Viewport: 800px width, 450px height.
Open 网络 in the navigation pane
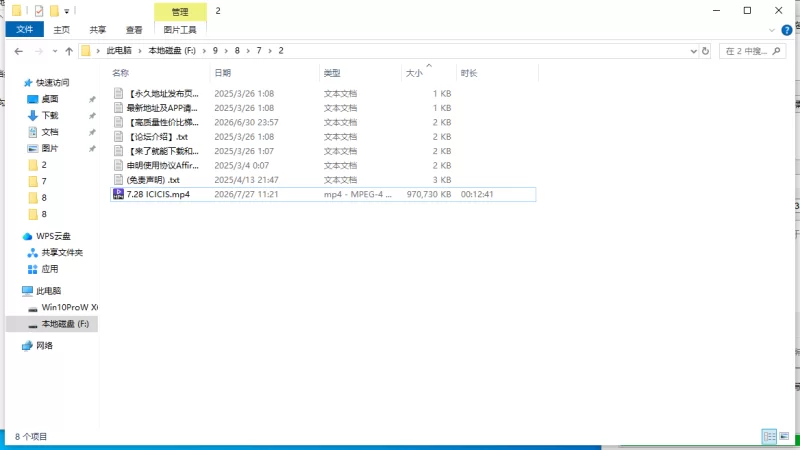[44, 345]
